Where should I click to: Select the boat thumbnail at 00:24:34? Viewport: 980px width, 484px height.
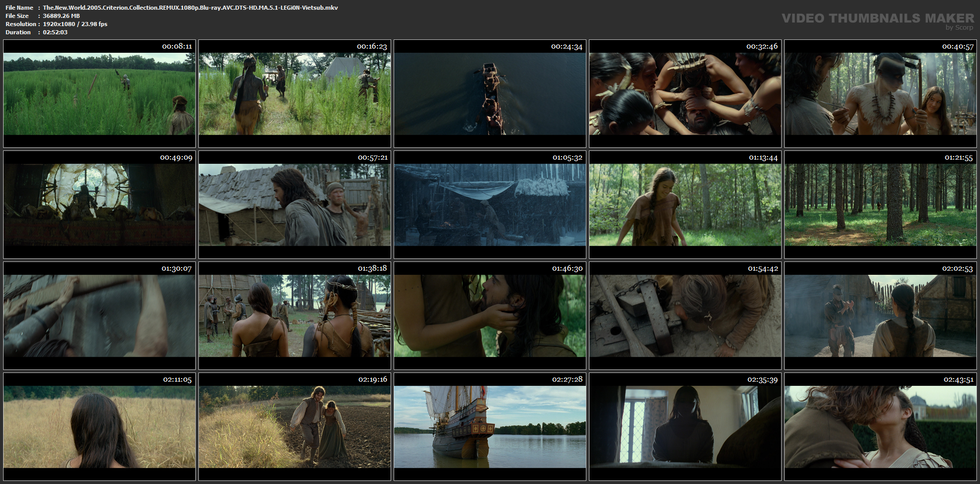click(490, 94)
